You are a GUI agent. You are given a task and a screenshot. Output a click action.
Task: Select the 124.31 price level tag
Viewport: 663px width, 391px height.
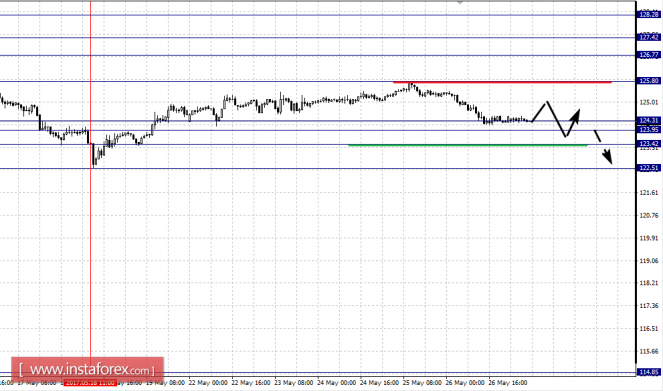pos(649,121)
